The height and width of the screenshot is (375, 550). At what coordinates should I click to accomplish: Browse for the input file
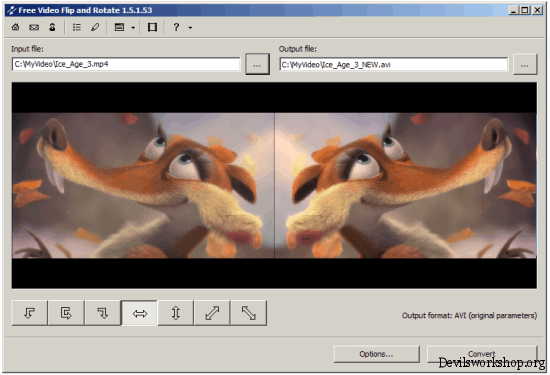(257, 64)
